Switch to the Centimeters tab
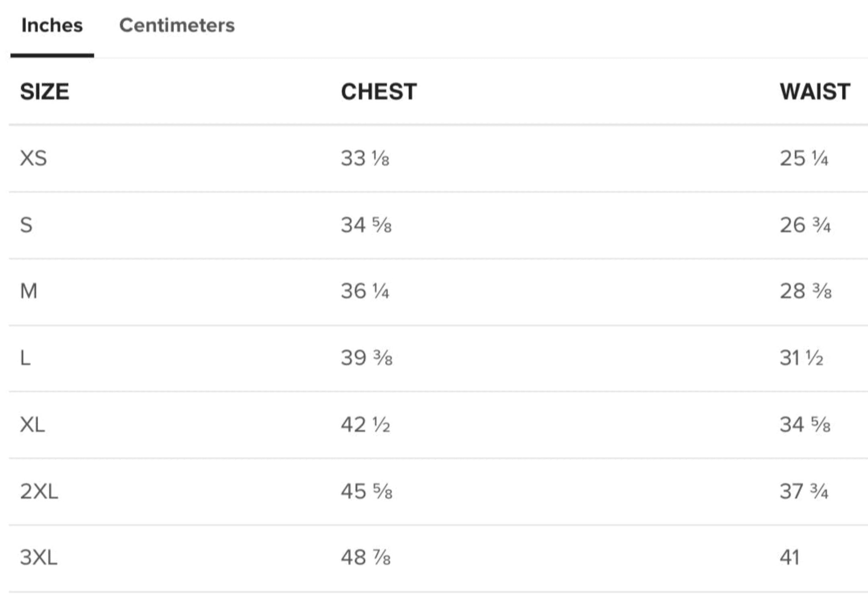This screenshot has width=868, height=610. tap(177, 25)
